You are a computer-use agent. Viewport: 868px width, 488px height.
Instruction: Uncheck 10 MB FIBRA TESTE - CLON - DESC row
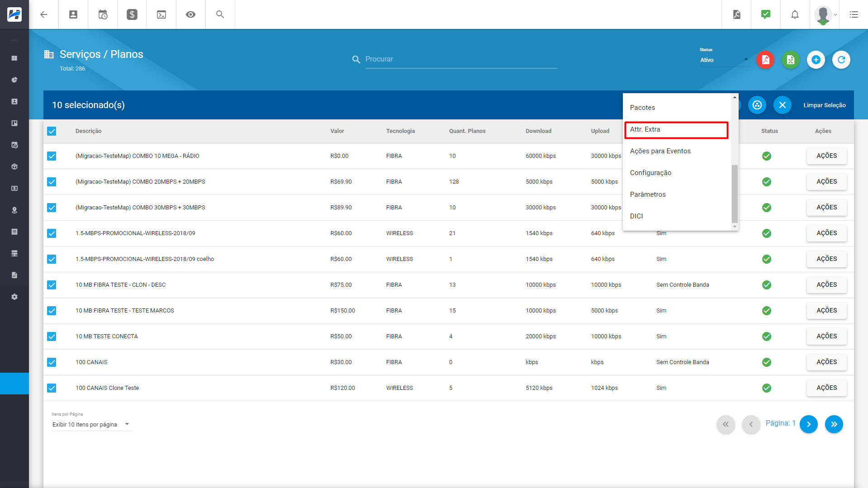52,285
